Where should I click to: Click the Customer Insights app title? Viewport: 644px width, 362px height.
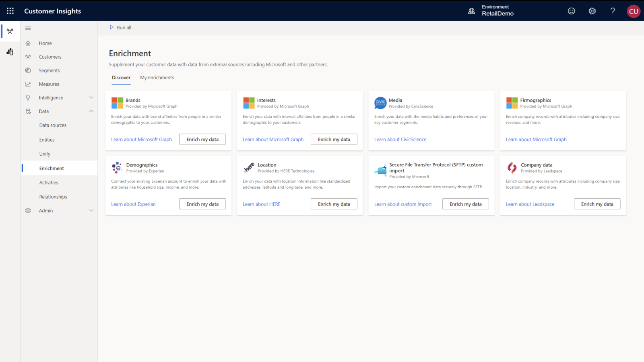point(52,11)
